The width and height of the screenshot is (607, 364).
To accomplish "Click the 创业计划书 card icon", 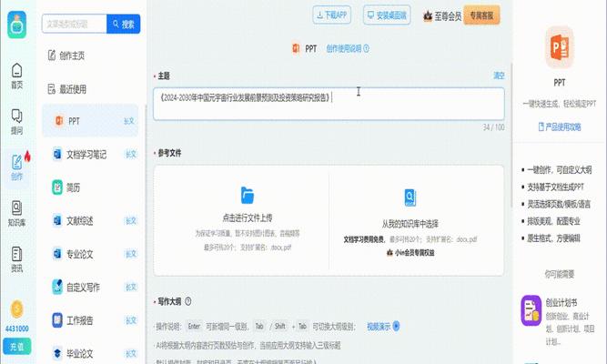I will [x=531, y=310].
